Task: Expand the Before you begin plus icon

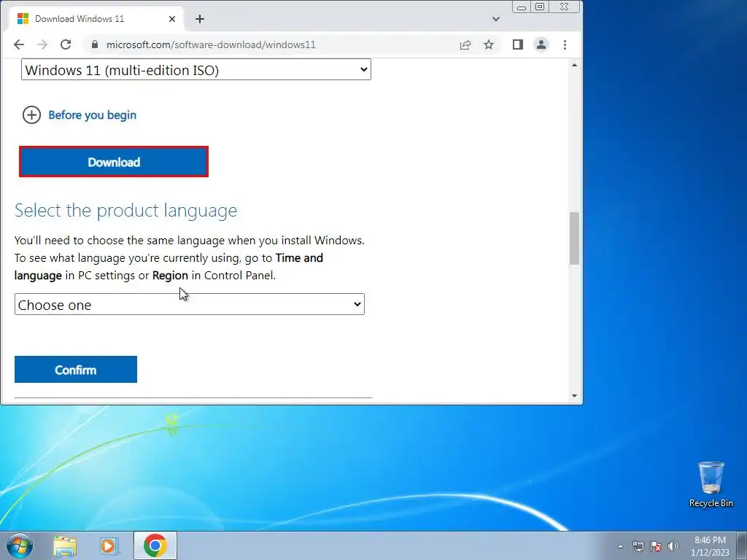Action: pos(31,114)
